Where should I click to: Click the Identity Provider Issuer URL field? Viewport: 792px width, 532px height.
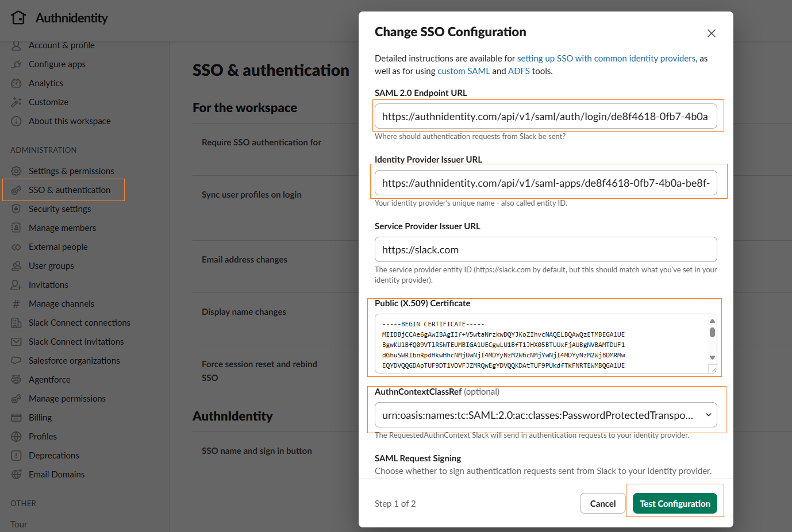pyautogui.click(x=545, y=183)
